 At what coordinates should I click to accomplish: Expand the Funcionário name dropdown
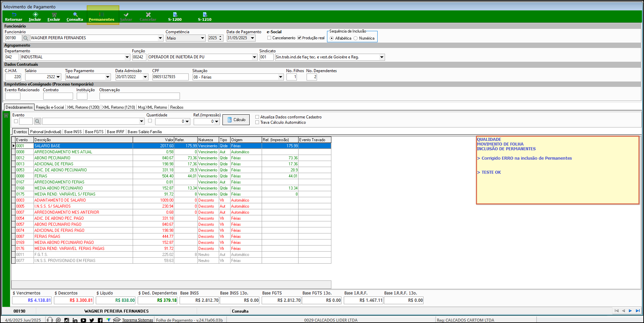pyautogui.click(x=160, y=38)
